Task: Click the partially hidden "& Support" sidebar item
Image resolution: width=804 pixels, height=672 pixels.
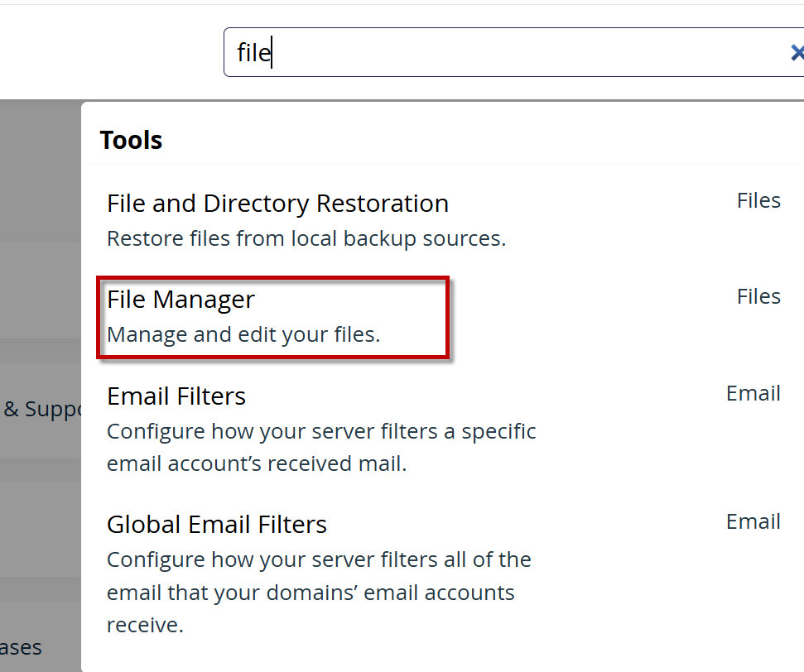Action: click(x=40, y=409)
